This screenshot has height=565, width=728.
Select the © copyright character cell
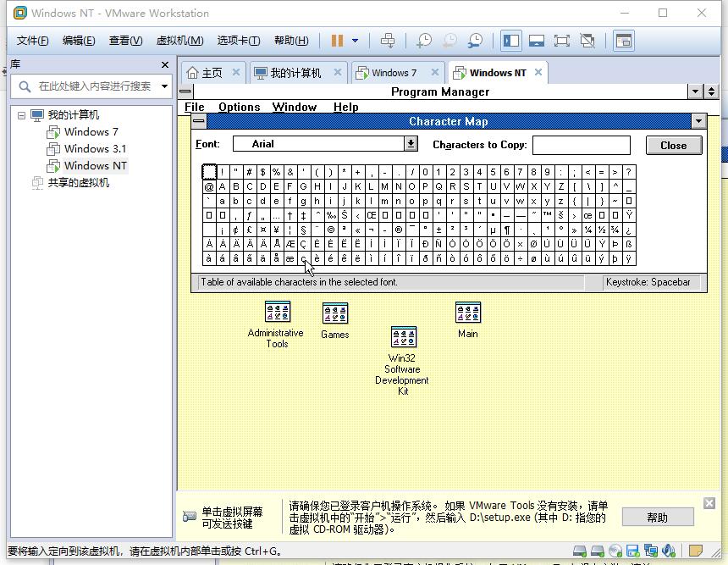point(331,230)
